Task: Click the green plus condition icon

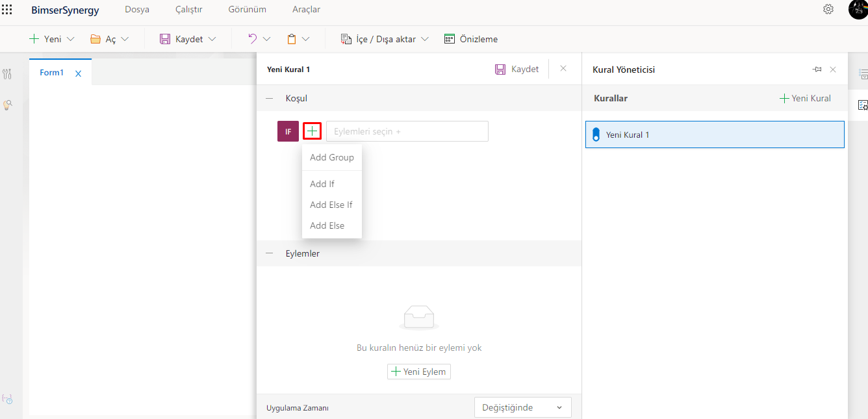Action: (313, 131)
